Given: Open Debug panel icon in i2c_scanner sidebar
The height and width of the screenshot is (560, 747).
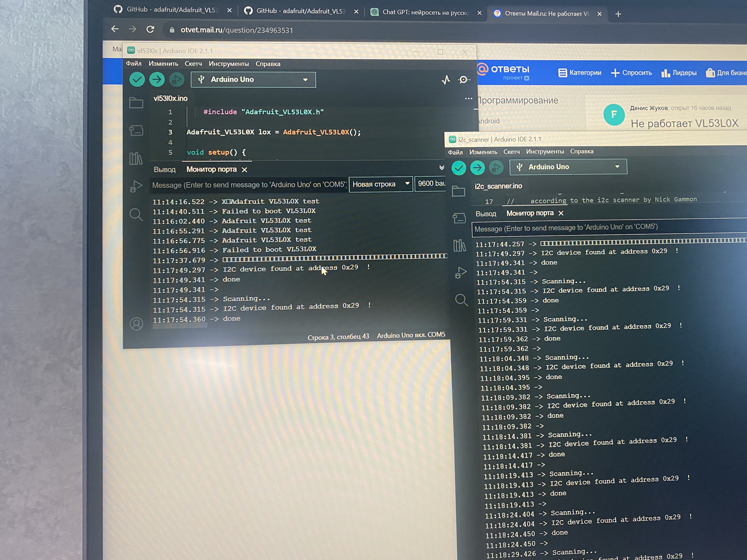Looking at the screenshot, I should point(460,273).
